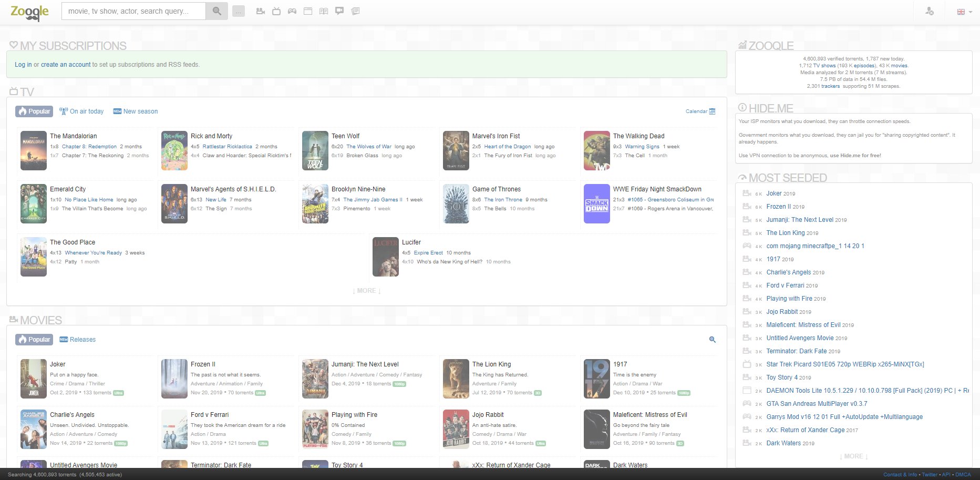The image size is (980, 480).
Task: Open the TV Calendar link
Action: (700, 111)
